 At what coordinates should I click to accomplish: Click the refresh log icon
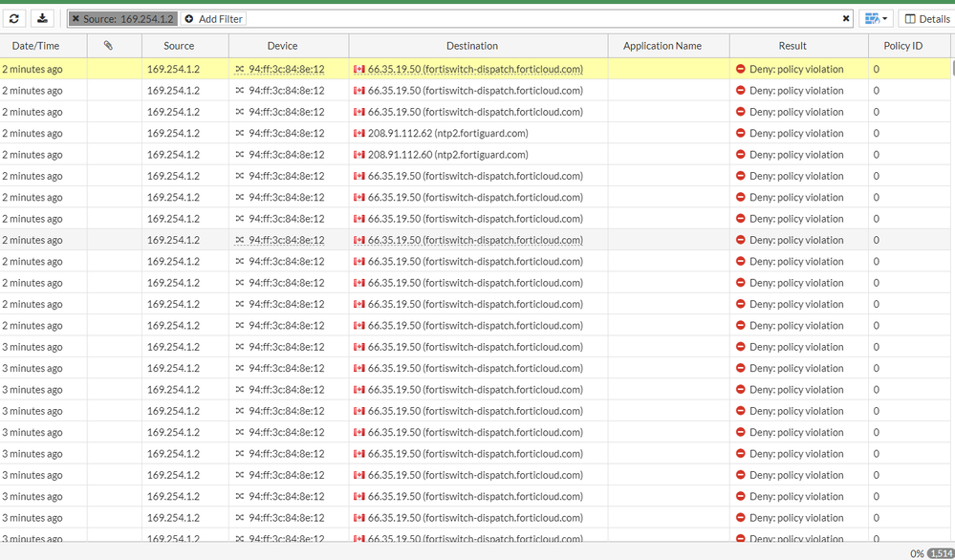pos(14,18)
